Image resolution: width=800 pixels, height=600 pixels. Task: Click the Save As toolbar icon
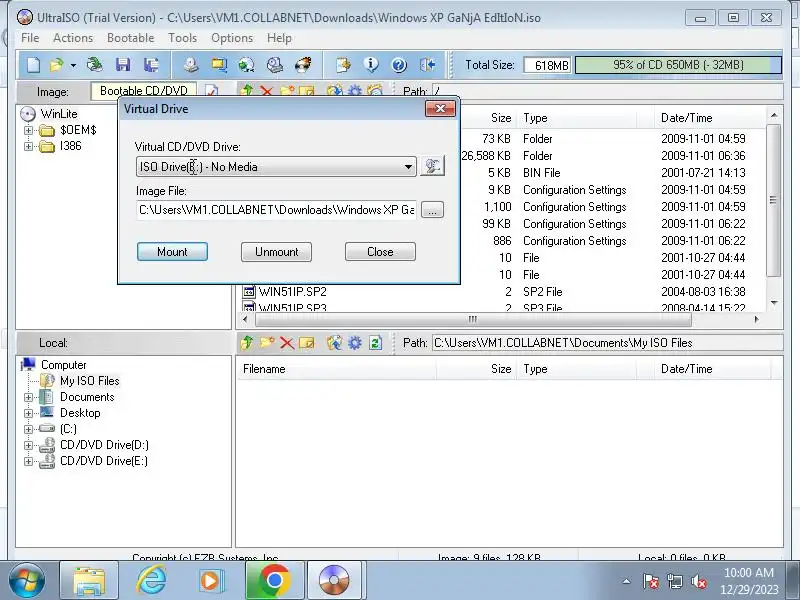coord(151,65)
